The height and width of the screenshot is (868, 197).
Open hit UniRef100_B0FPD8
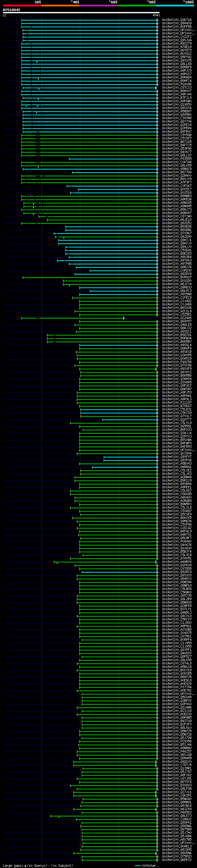tap(177, 26)
